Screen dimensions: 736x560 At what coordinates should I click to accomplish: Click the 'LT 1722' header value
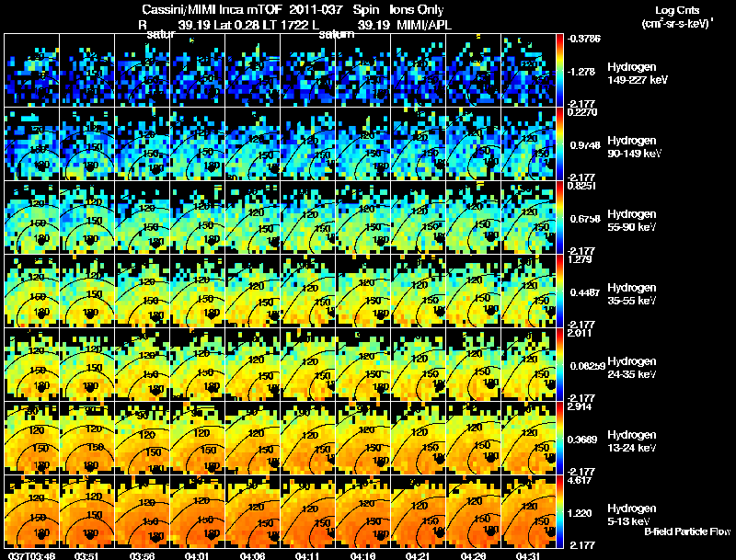click(x=285, y=25)
